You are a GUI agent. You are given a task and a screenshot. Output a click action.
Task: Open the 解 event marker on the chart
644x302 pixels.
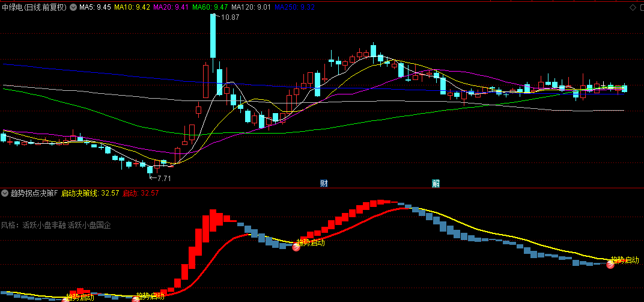click(436, 183)
